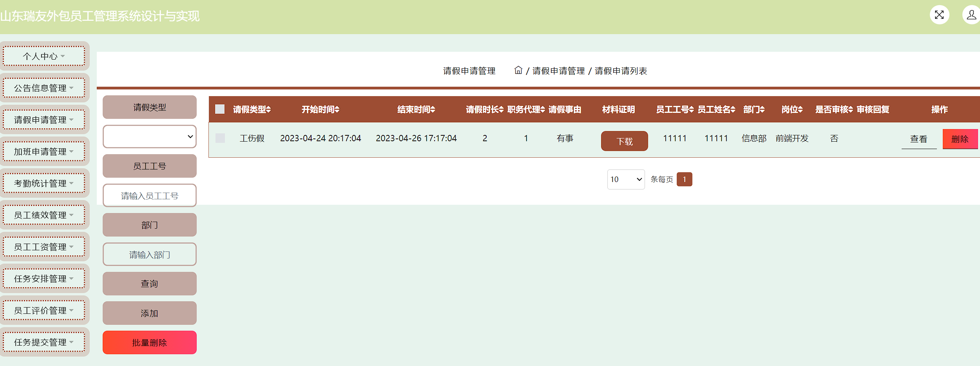
Task: Click the 2023-04-26 17:17:04 cell
Action: pyautogui.click(x=416, y=138)
